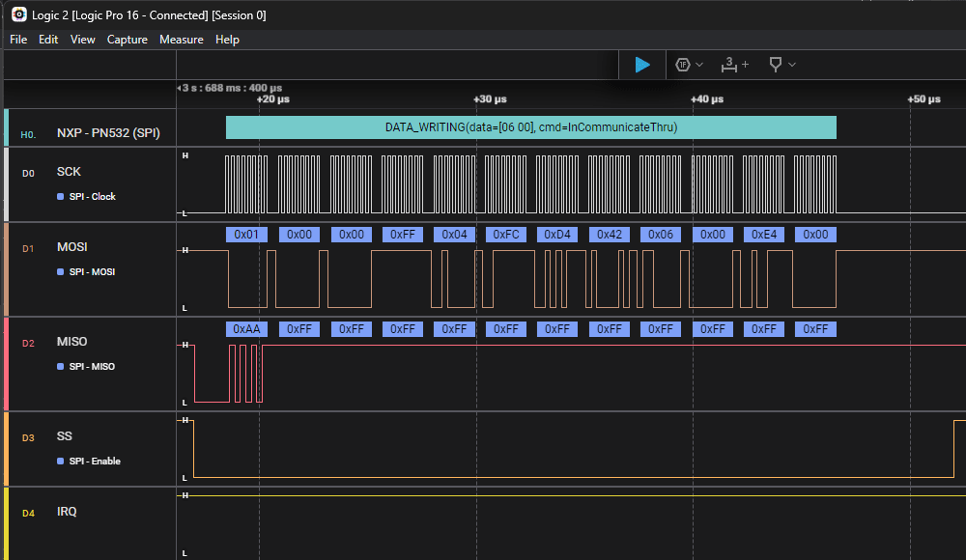Select the 0xAA byte on MISO
The image size is (966, 560).
coord(247,329)
